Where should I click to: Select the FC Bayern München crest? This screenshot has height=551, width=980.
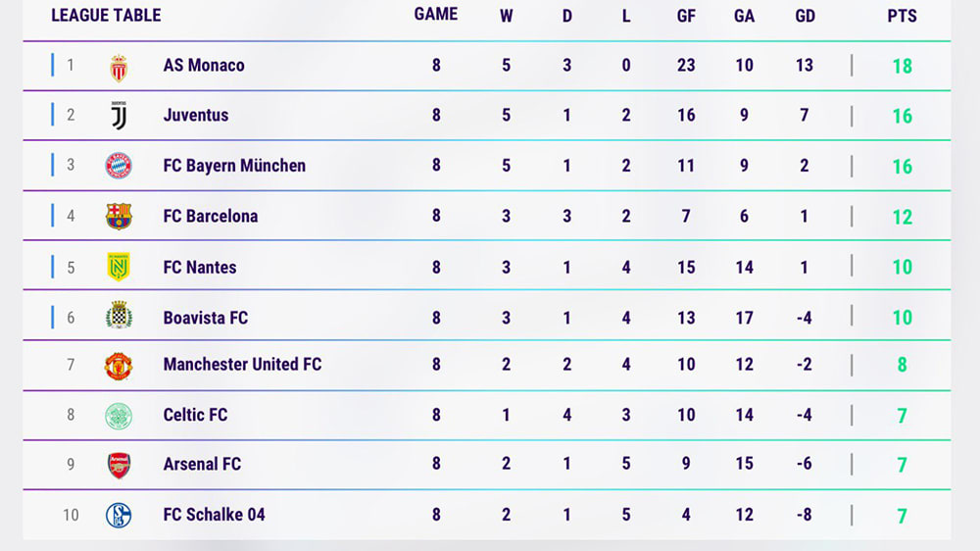click(x=119, y=166)
